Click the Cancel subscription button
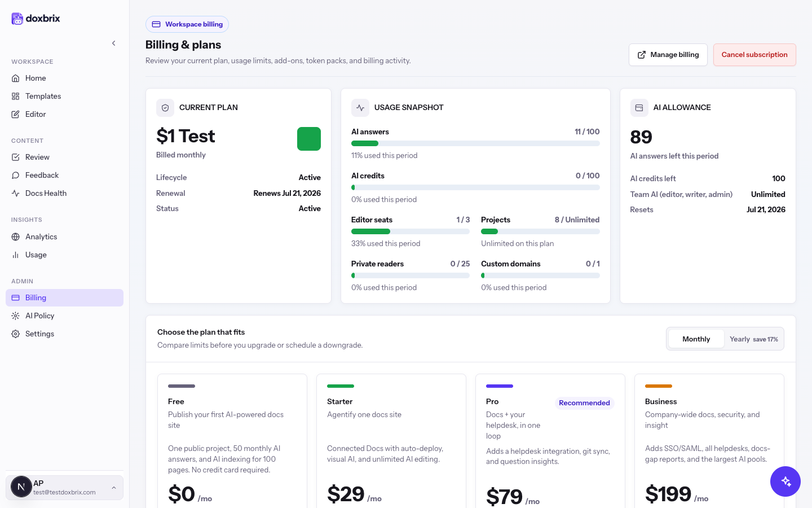 754,55
